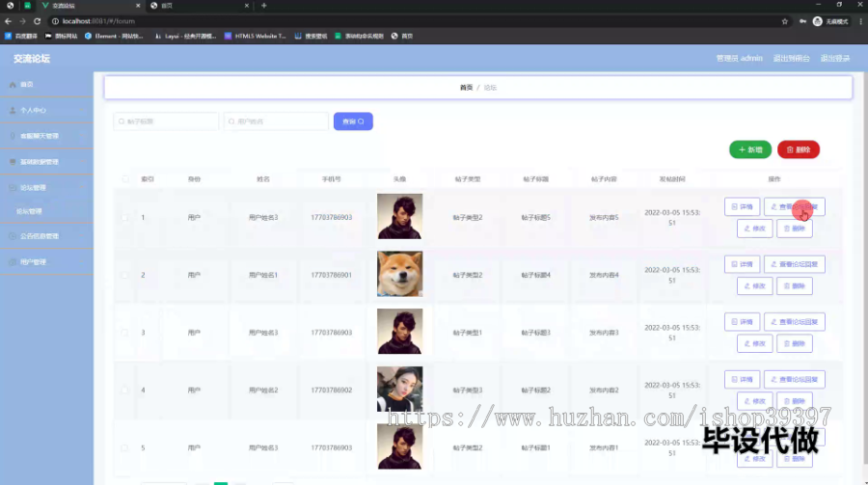Click the address bar URL localhost
The width and height of the screenshot is (868, 485).
[98, 21]
